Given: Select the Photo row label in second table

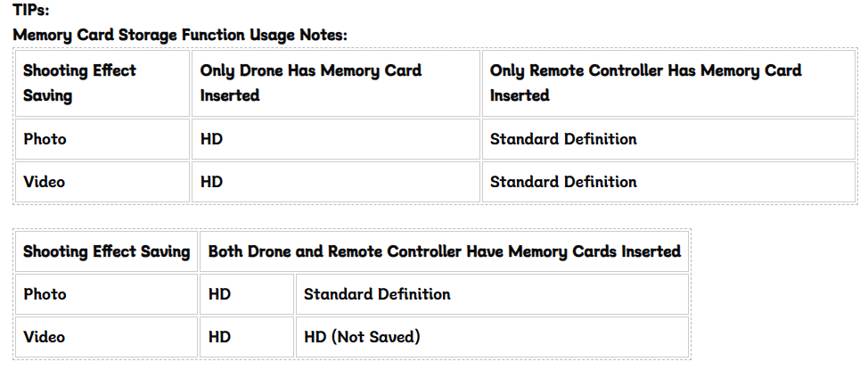Looking at the screenshot, I should click(x=45, y=294).
